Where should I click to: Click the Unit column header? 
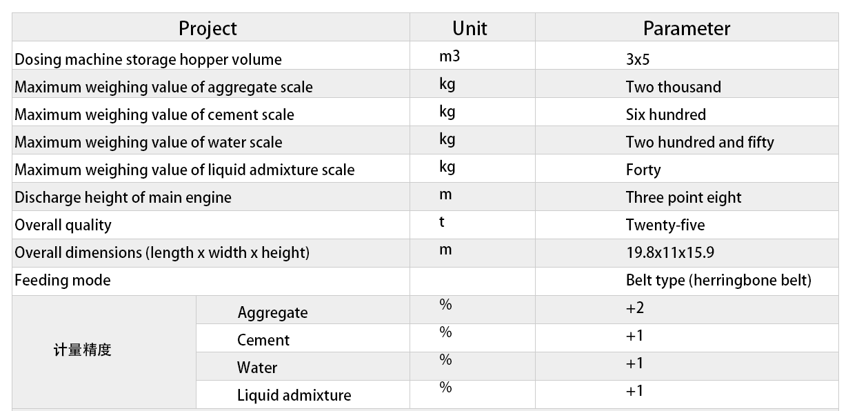470,28
